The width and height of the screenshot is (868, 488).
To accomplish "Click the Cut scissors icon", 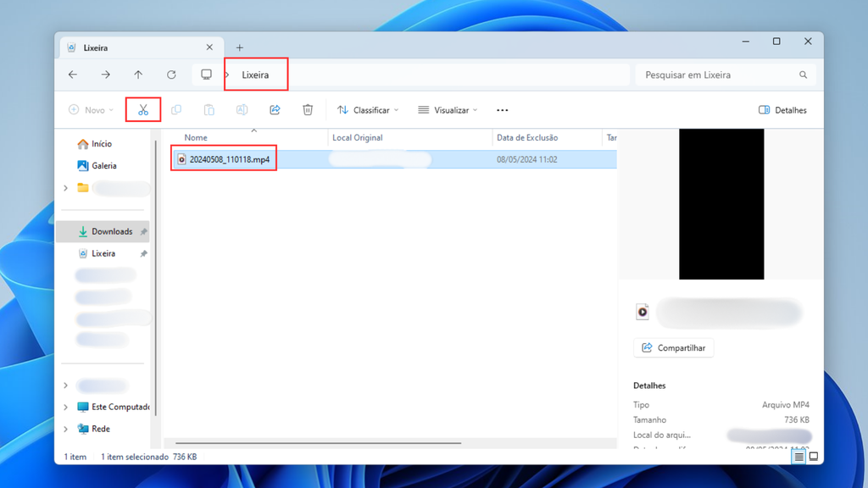I will [143, 109].
